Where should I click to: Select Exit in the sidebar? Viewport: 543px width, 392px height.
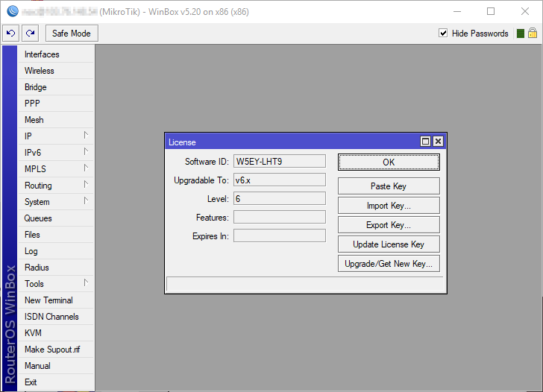pyautogui.click(x=56, y=382)
